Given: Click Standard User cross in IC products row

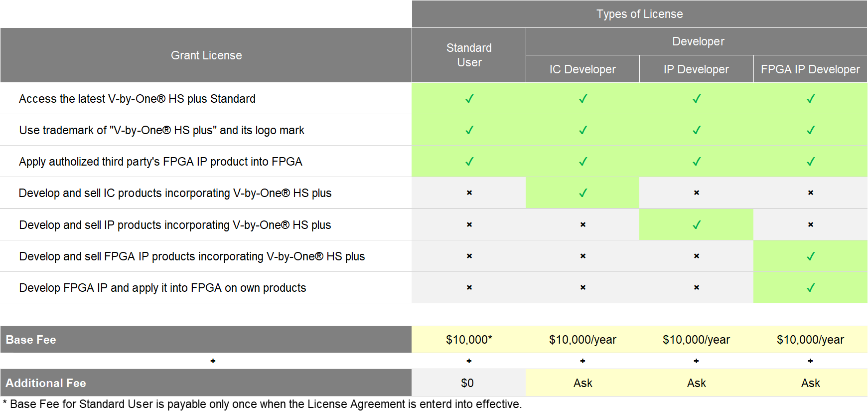Looking at the screenshot, I should 469,193.
